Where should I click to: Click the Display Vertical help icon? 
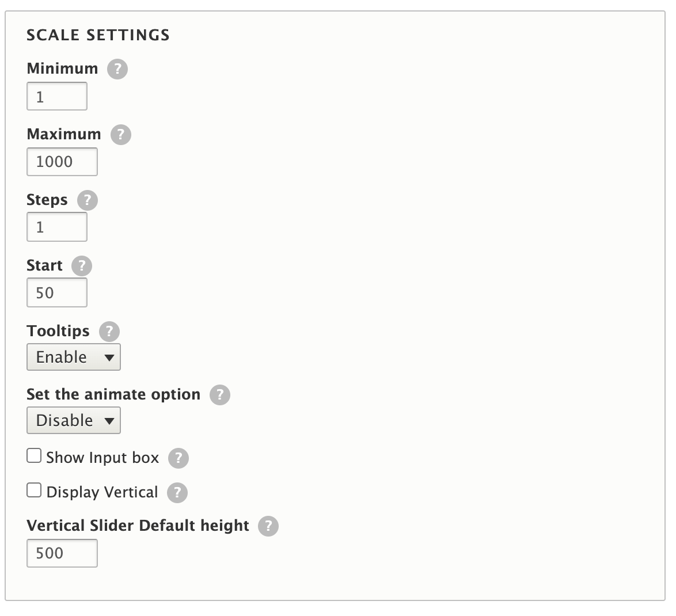tap(177, 492)
